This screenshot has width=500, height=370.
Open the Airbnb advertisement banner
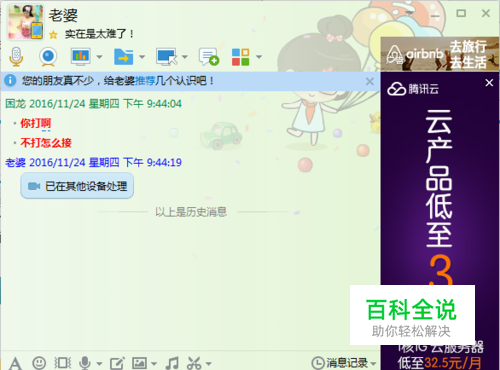440,54
